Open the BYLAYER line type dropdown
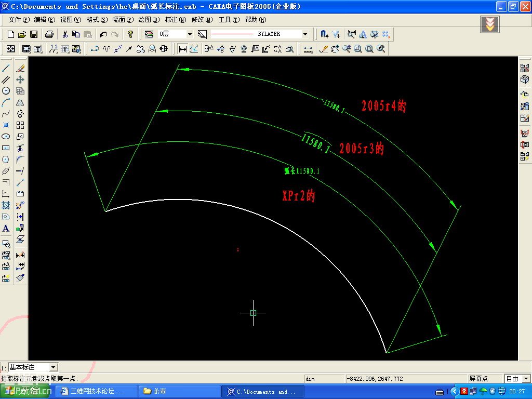 (x=305, y=34)
